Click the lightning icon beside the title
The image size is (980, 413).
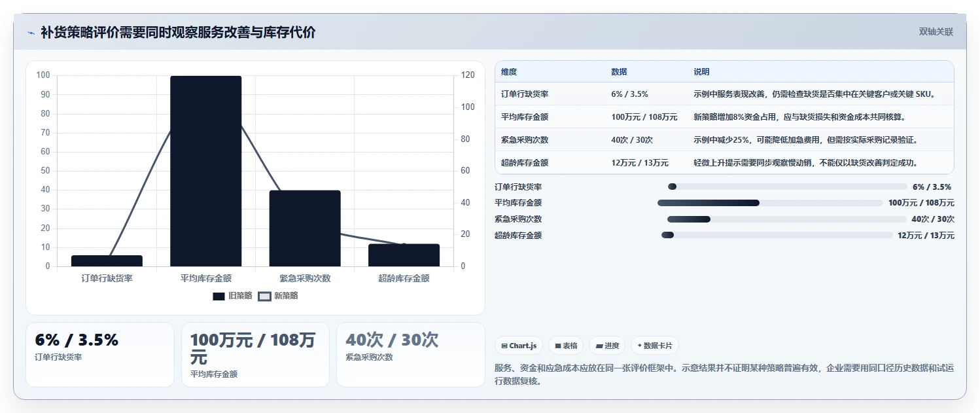(x=31, y=33)
